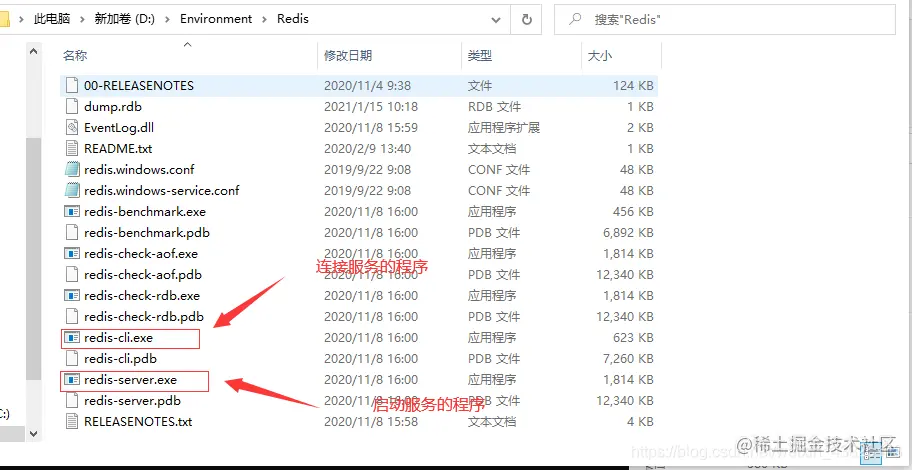Screen dimensions: 912x470
Task: Click the redis.windows.conf file icon
Action: tap(72, 169)
